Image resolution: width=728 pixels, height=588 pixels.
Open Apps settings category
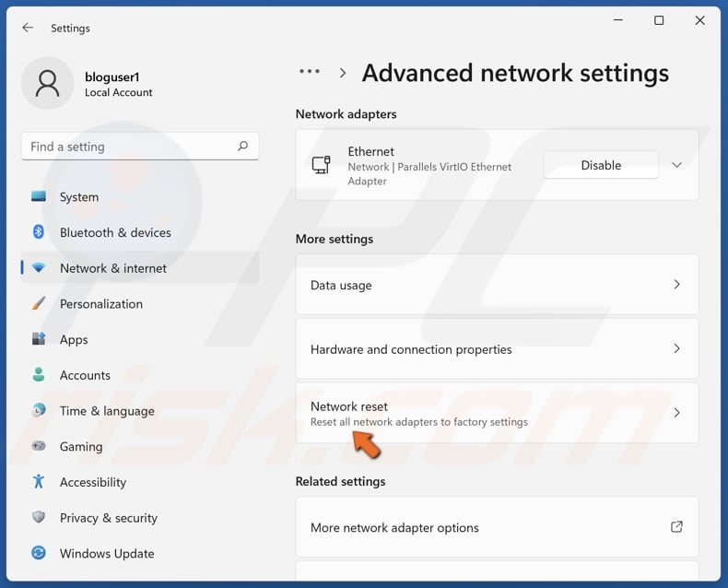140,339
